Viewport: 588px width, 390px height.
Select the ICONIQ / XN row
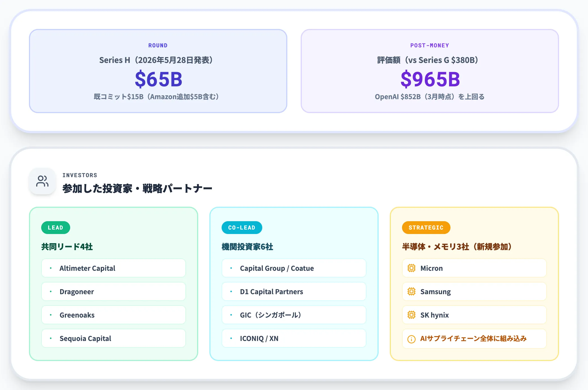pyautogui.click(x=294, y=338)
